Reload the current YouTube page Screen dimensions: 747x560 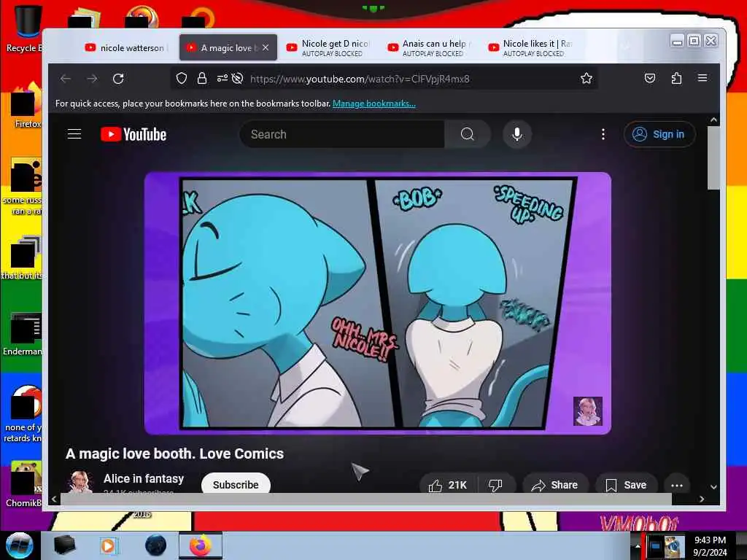click(118, 79)
